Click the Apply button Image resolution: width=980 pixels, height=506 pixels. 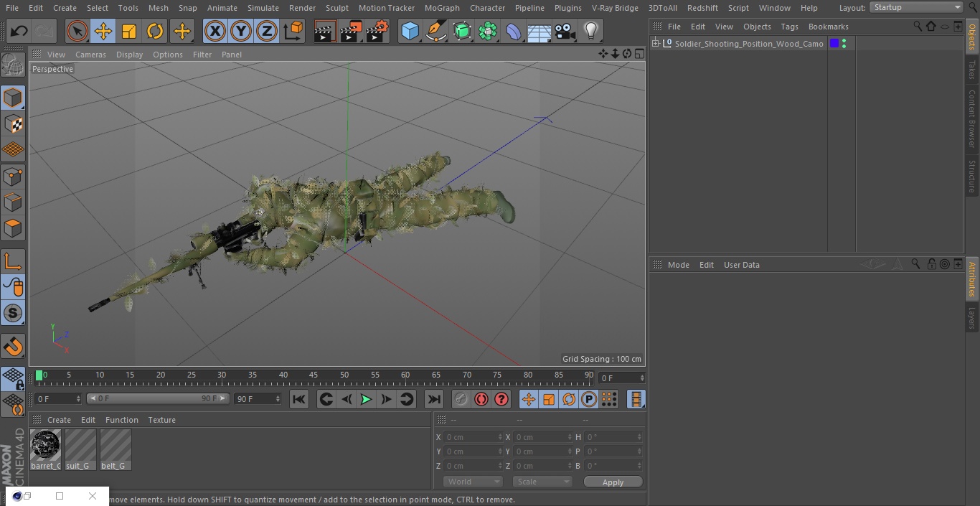pos(613,482)
